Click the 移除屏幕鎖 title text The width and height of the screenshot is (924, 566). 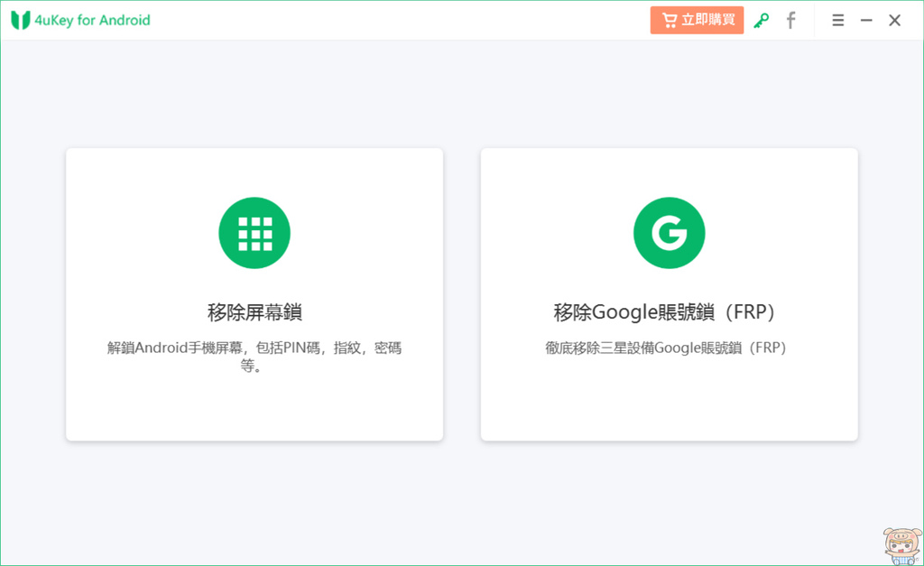(x=254, y=311)
